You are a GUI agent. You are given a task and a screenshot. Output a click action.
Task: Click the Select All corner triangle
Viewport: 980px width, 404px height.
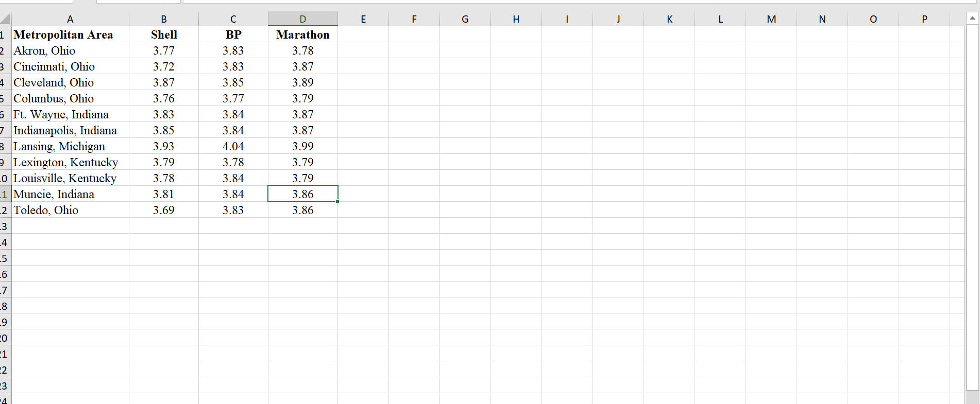point(5,20)
